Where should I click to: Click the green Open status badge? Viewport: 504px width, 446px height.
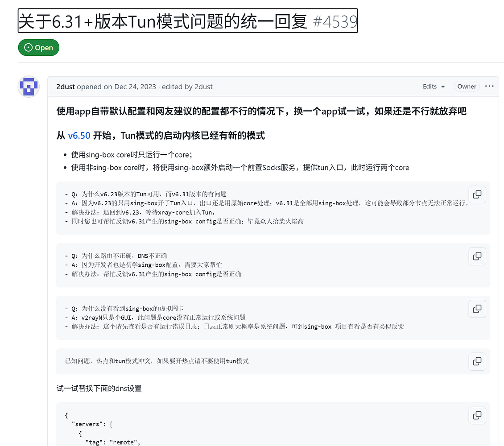click(38, 48)
